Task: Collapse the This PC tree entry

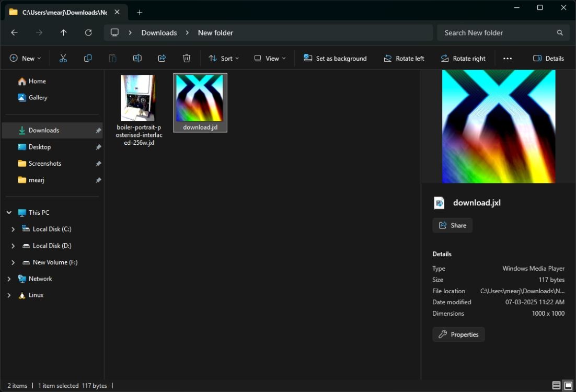Action: point(8,212)
